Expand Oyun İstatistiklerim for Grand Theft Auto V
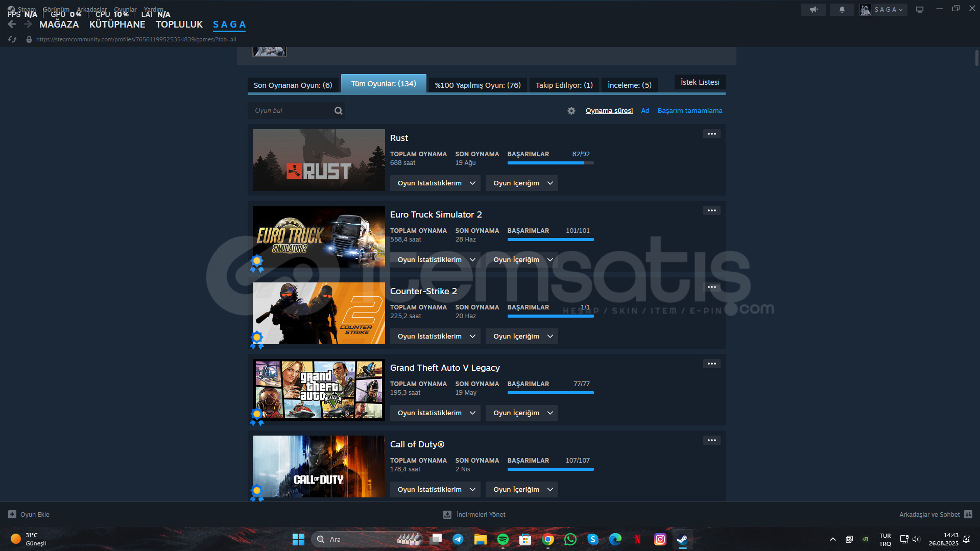Image resolution: width=980 pixels, height=551 pixels. [x=435, y=413]
